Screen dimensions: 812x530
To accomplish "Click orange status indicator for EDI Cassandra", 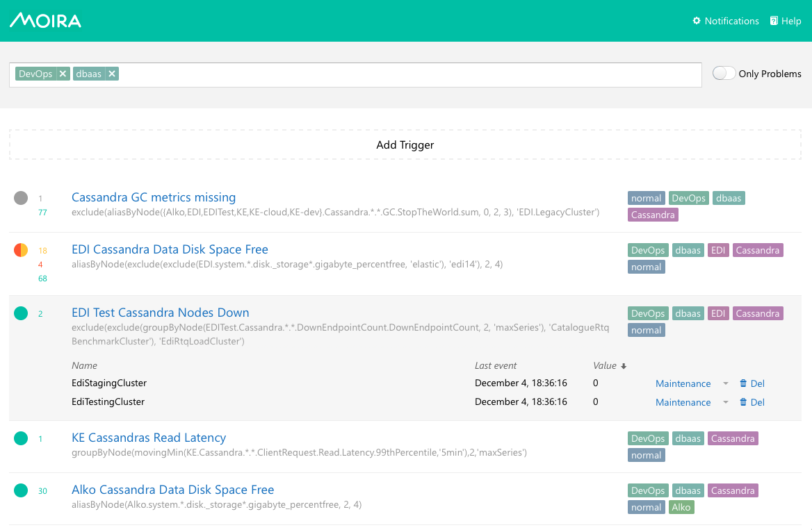I will click(x=21, y=250).
